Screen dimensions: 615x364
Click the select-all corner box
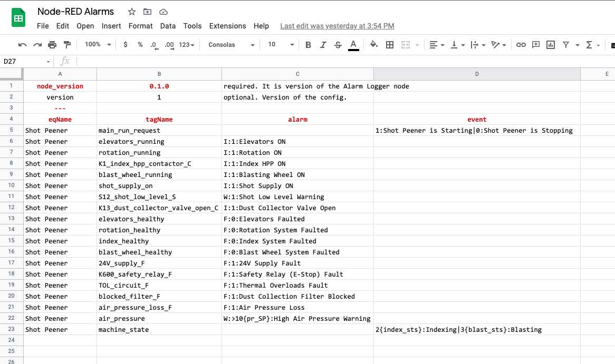point(12,74)
